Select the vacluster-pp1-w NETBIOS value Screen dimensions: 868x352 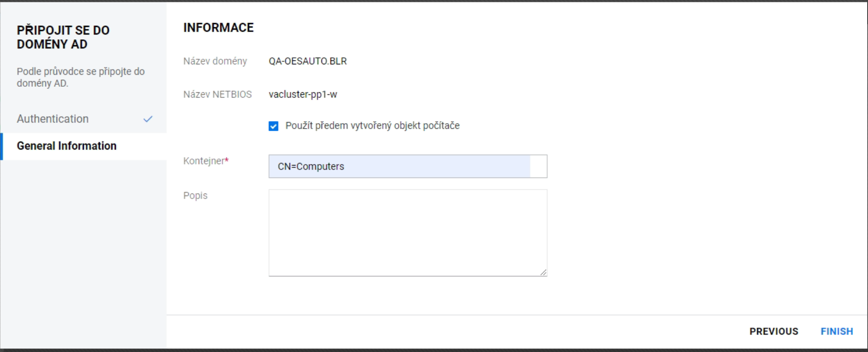[x=303, y=95]
